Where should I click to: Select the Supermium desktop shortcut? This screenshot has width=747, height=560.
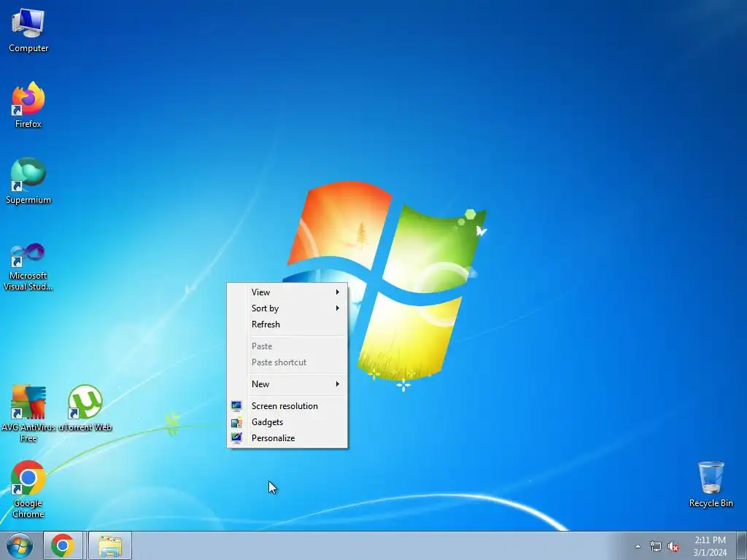tap(28, 181)
